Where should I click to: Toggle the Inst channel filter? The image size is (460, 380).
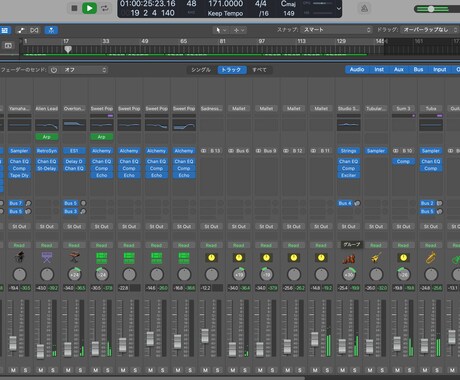(x=379, y=70)
